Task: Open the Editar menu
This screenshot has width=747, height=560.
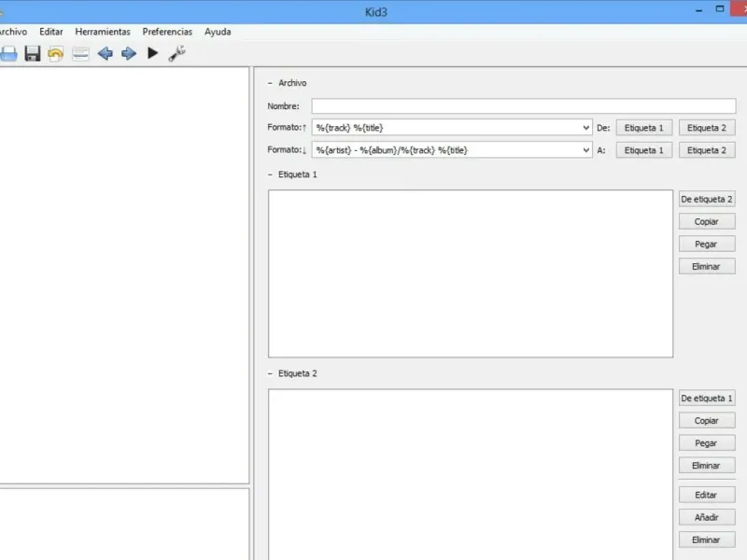Action: pyautogui.click(x=51, y=32)
